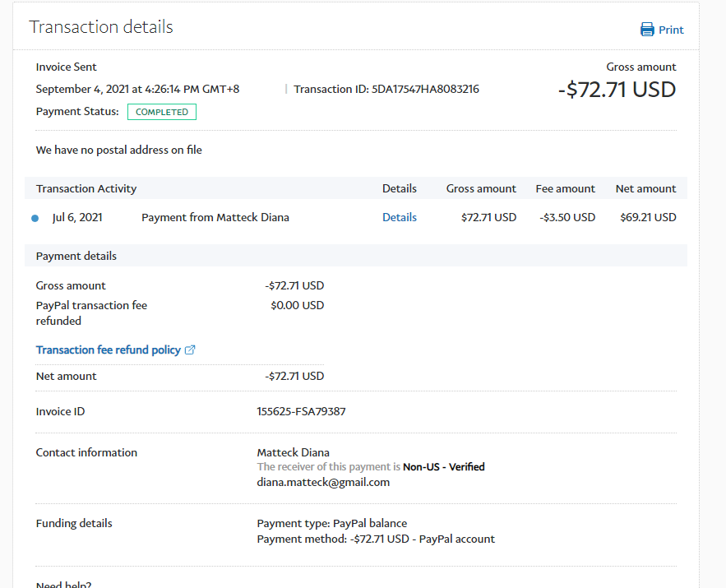The height and width of the screenshot is (588, 726).
Task: Click the external link icon after refund policy
Action: tap(190, 350)
